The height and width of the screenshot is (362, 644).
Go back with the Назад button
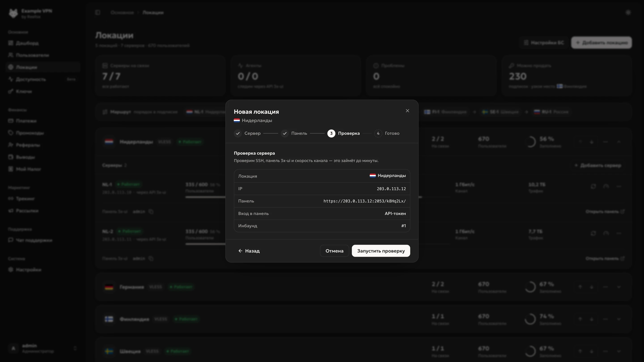pyautogui.click(x=249, y=251)
